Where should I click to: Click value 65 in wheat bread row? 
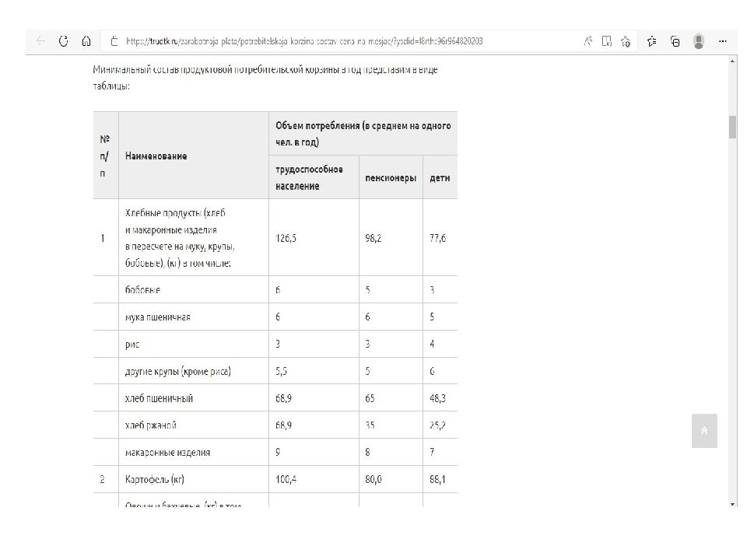(370, 398)
